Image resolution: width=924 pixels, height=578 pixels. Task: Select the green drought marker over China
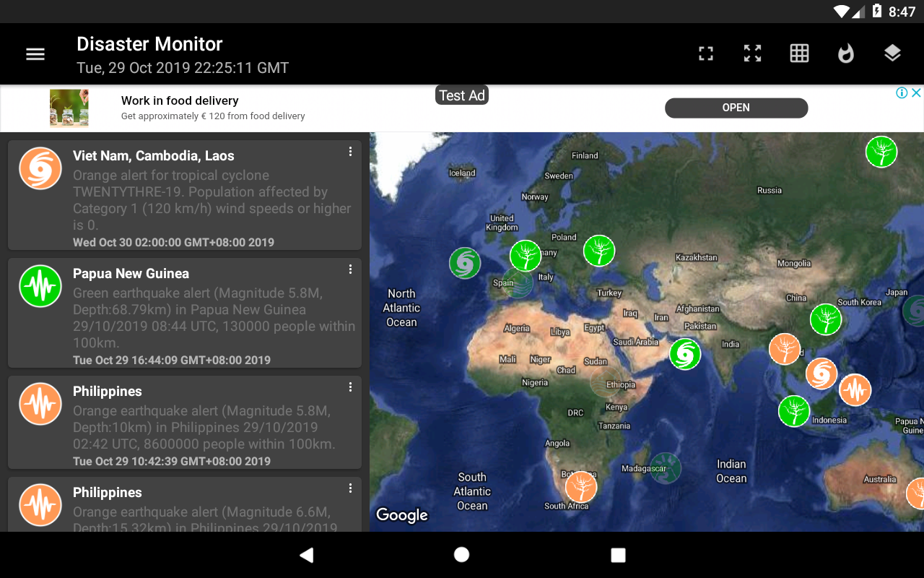[x=826, y=319]
